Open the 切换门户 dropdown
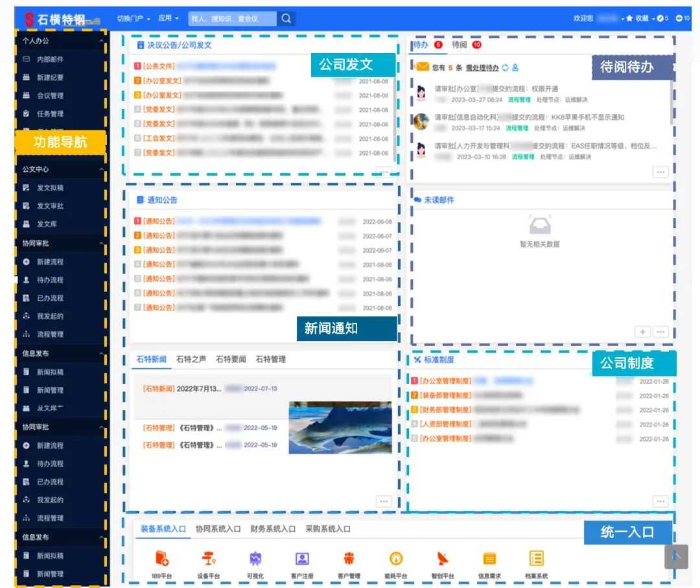The height and width of the screenshot is (588, 700). [x=133, y=18]
